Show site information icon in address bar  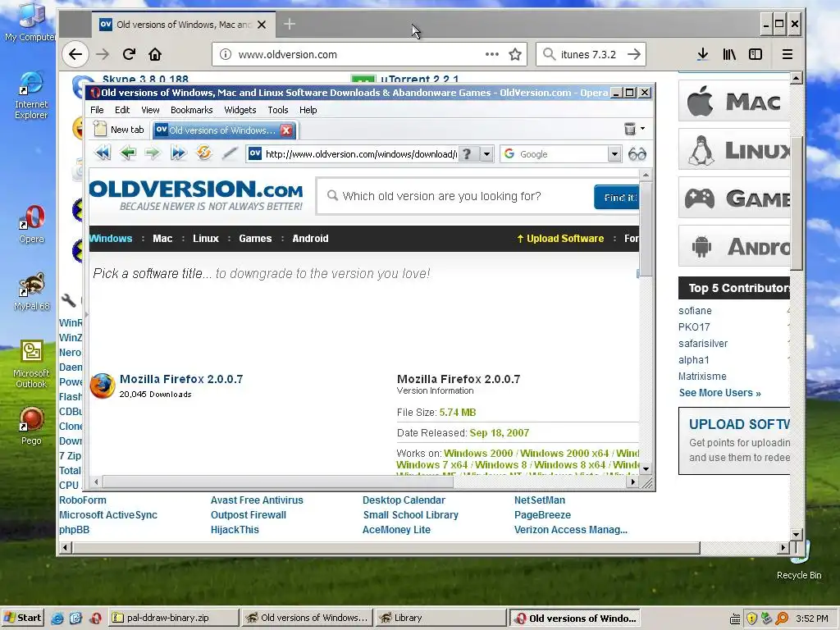[226, 54]
